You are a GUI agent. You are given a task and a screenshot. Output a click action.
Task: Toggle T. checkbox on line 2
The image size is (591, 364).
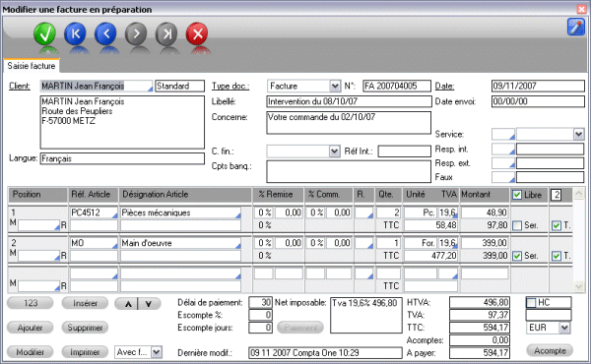(x=557, y=256)
